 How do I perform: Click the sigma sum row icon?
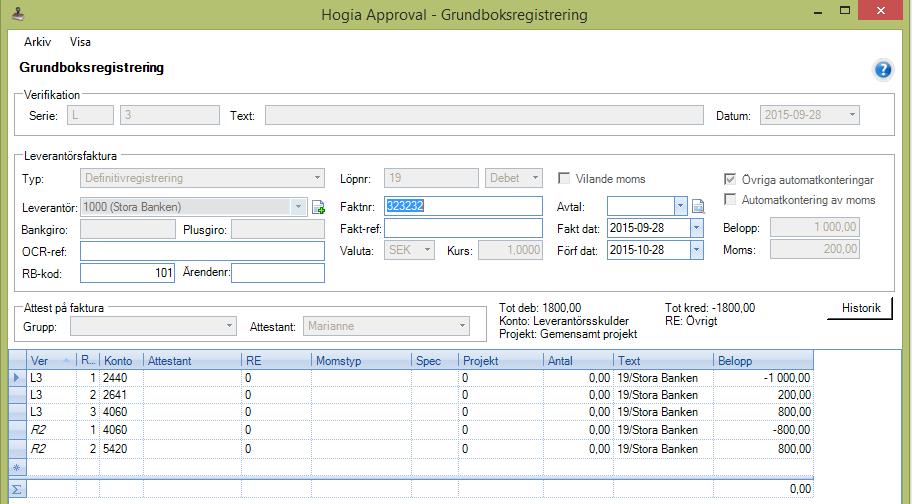[x=17, y=489]
